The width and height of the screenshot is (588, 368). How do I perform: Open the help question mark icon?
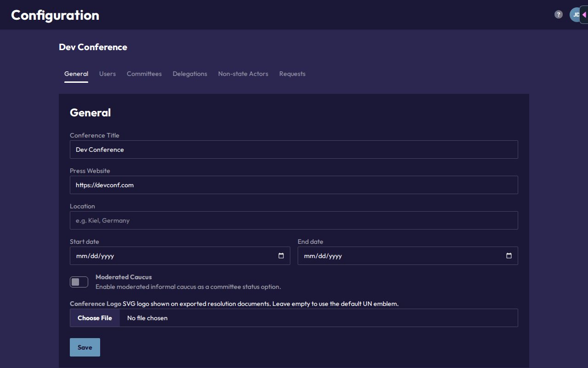pos(559,14)
